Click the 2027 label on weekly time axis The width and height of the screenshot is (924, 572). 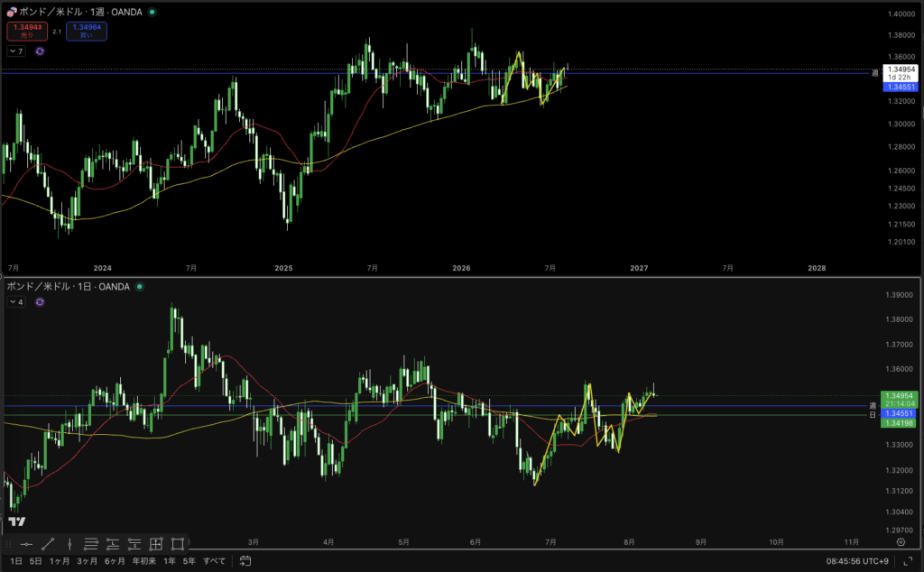point(639,268)
